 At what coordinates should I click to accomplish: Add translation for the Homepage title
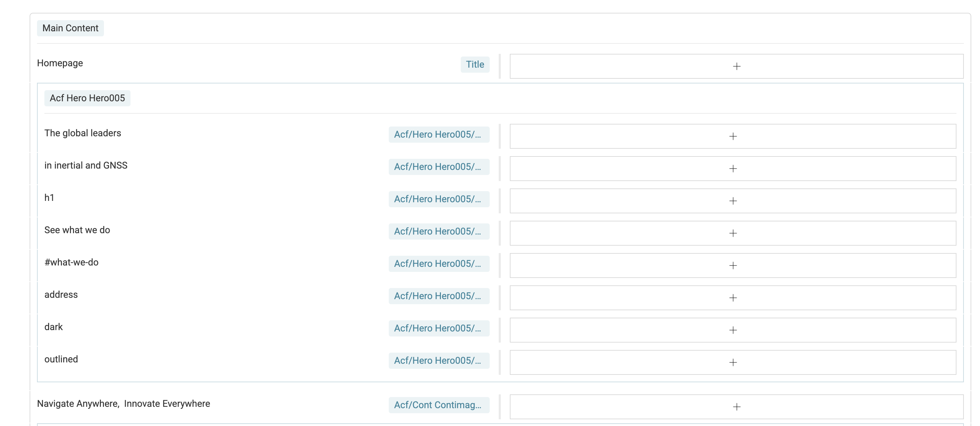[736, 66]
